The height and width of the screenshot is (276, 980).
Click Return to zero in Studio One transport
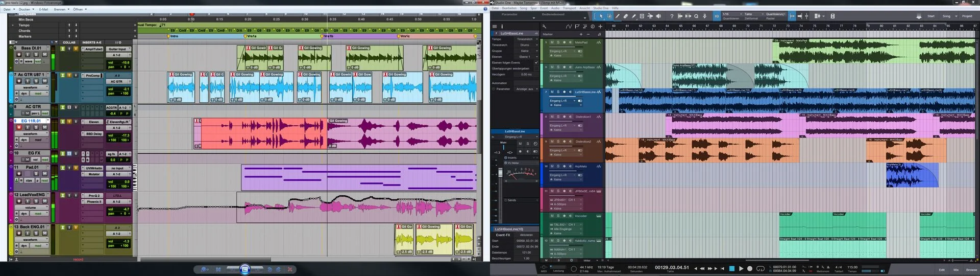click(722, 268)
